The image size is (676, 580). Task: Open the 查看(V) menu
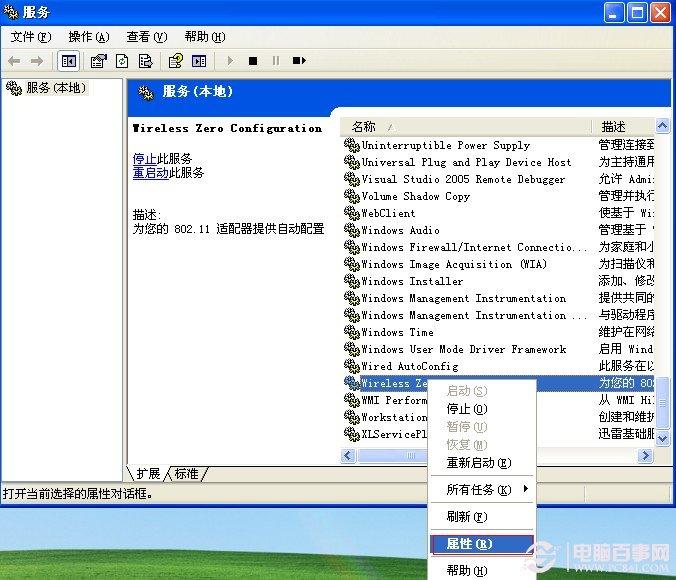click(147, 37)
